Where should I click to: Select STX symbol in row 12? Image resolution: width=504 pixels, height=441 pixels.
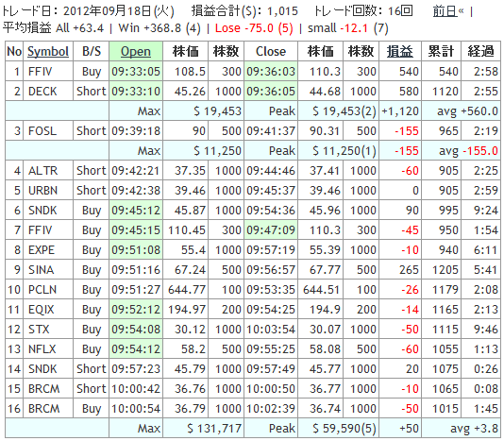point(39,330)
